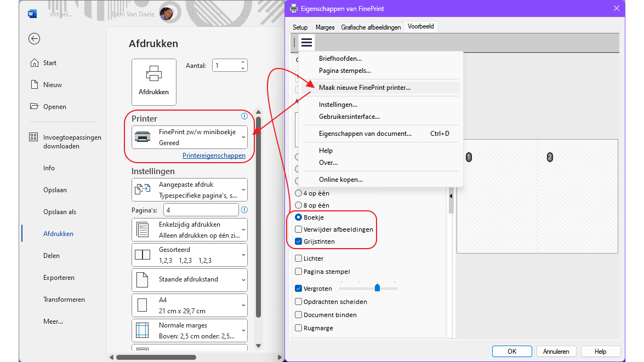Select the 8 op één radio button

tap(299, 205)
